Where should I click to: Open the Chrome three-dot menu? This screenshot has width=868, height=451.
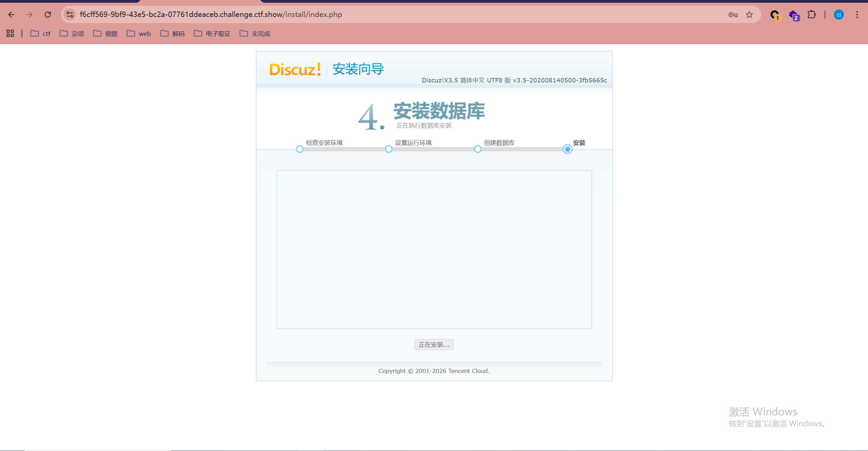857,15
